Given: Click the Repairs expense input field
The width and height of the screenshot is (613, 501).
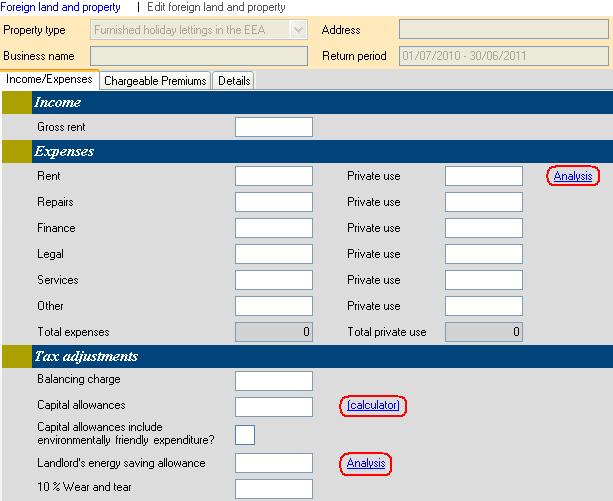Looking at the screenshot, I should (274, 202).
